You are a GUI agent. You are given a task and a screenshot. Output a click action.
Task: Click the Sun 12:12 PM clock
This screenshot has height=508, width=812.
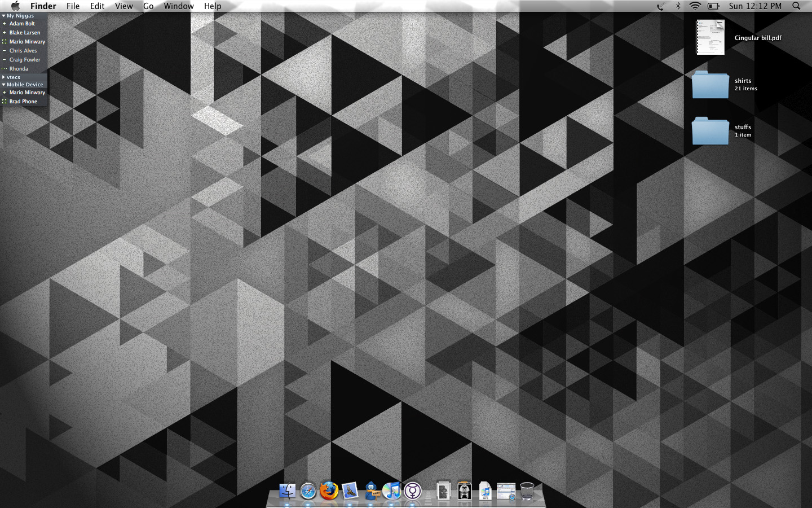(x=755, y=6)
